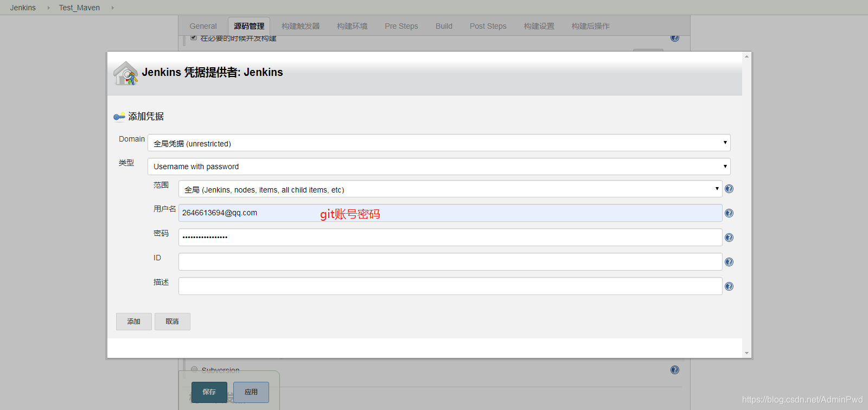Image resolution: width=868 pixels, height=410 pixels.
Task: Click Test_Maven breadcrumb link
Action: tap(79, 8)
